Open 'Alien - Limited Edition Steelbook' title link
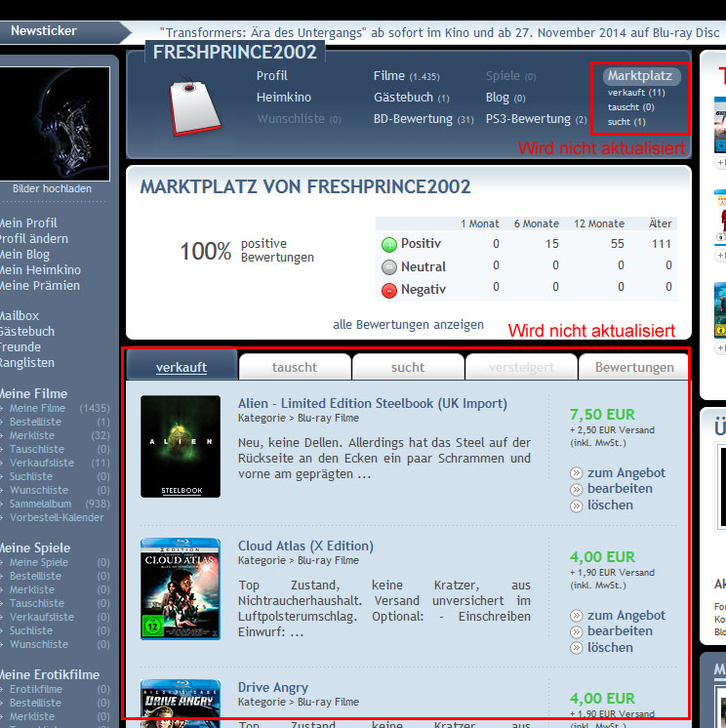Screen dimensions: 726x728 [x=372, y=403]
